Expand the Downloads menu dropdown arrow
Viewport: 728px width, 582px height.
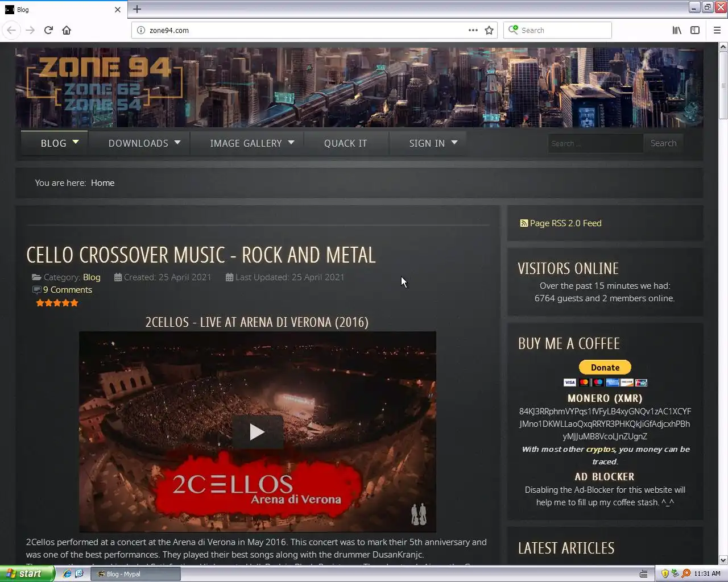[177, 142]
